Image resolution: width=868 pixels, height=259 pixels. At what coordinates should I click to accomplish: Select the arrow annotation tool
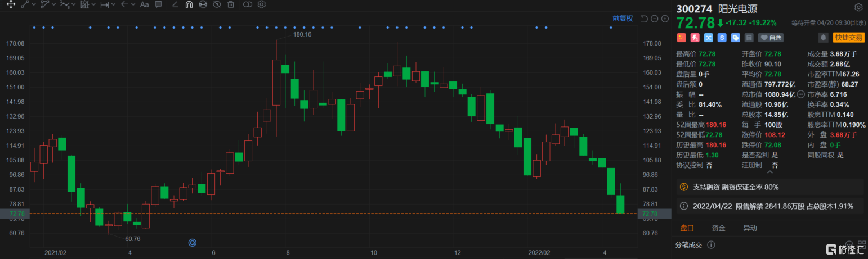(124, 4)
